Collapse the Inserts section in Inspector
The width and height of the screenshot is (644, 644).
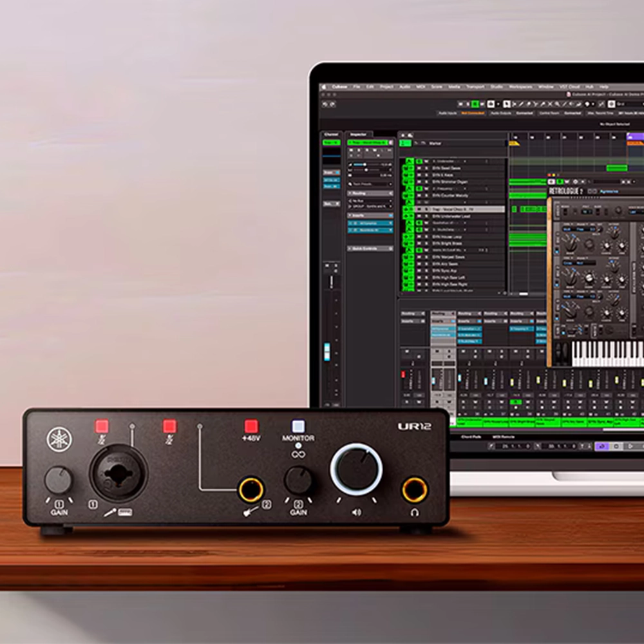click(370, 215)
